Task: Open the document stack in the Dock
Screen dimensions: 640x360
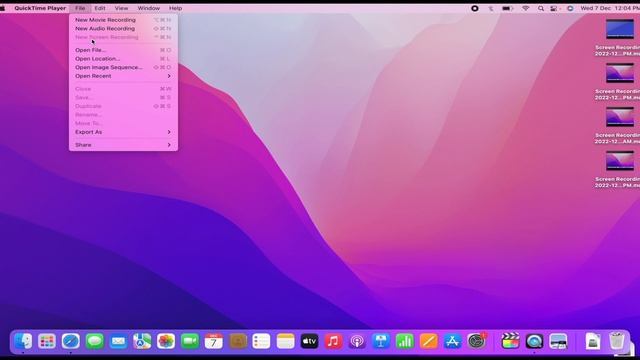Action: [x=593, y=341]
